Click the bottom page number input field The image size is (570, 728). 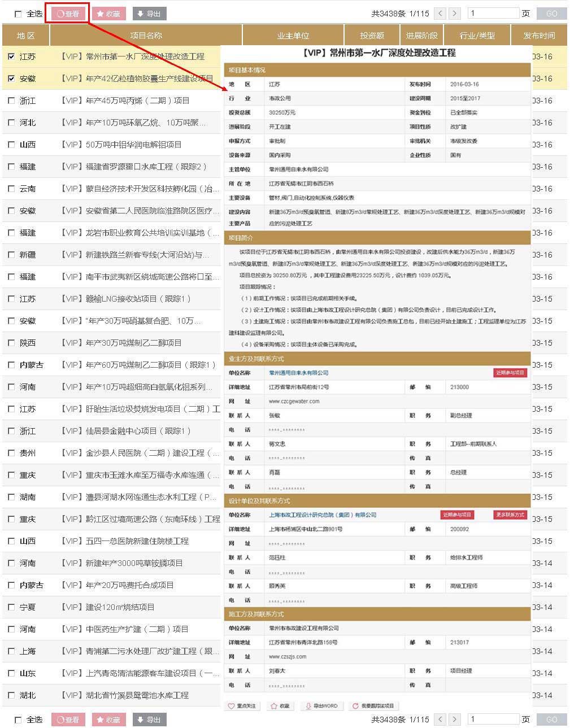pos(493,720)
